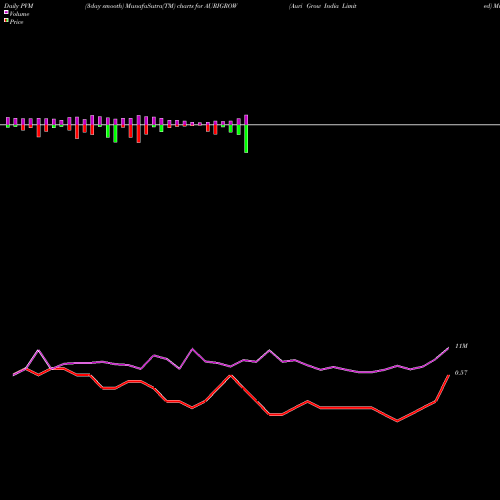Click the green-red Price legend swatch

point(6,20)
